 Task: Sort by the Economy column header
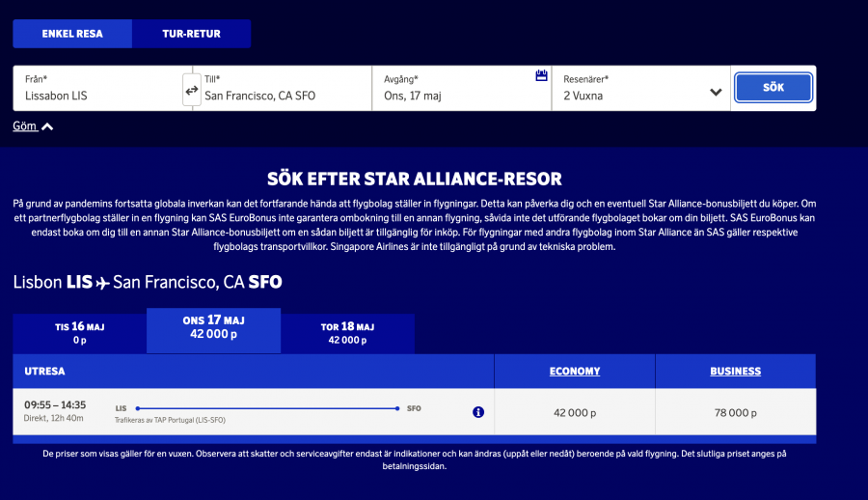coord(575,371)
